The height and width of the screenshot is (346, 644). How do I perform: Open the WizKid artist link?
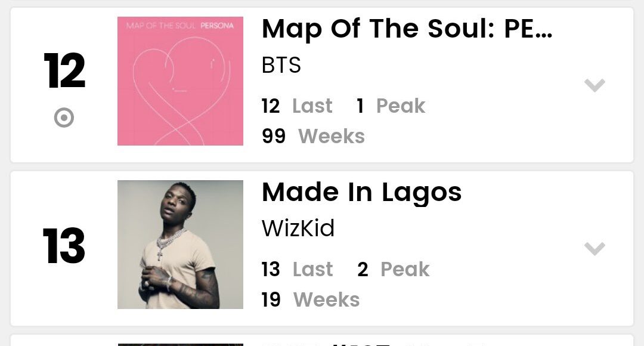298,228
